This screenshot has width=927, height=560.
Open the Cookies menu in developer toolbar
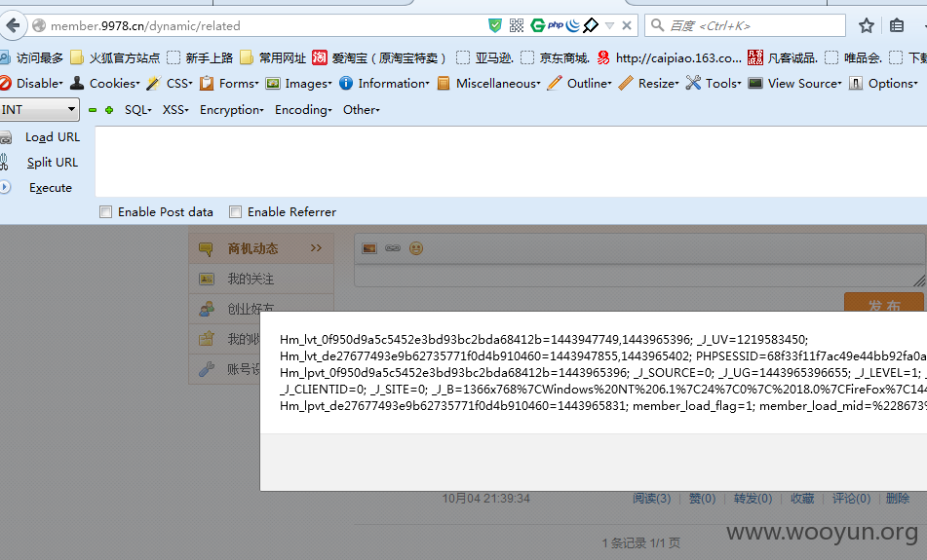coord(105,84)
